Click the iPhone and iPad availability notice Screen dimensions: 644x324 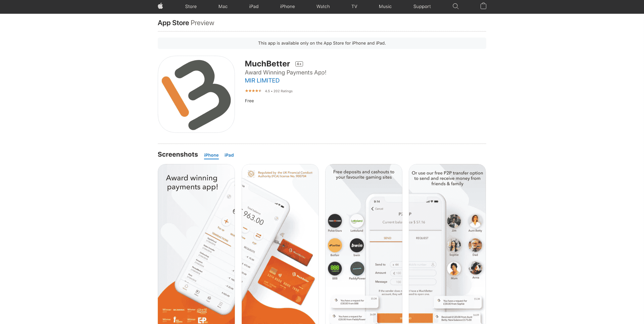click(x=322, y=43)
